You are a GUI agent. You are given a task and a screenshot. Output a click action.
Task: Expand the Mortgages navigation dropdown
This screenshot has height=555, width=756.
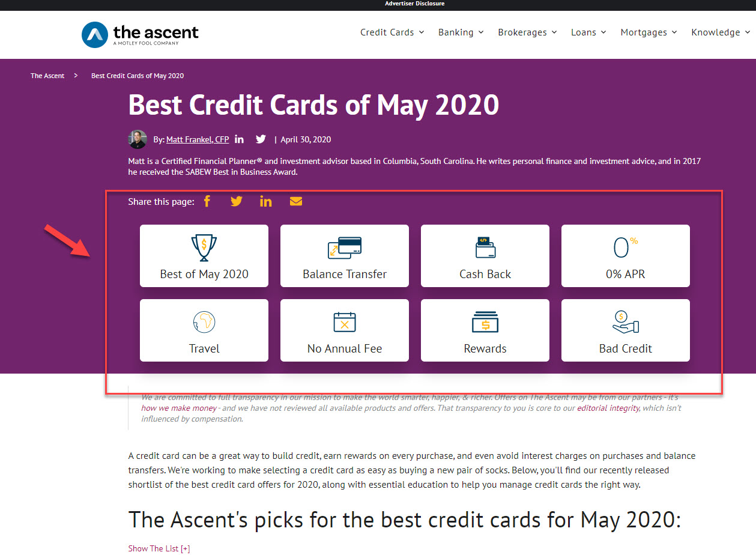pyautogui.click(x=649, y=32)
